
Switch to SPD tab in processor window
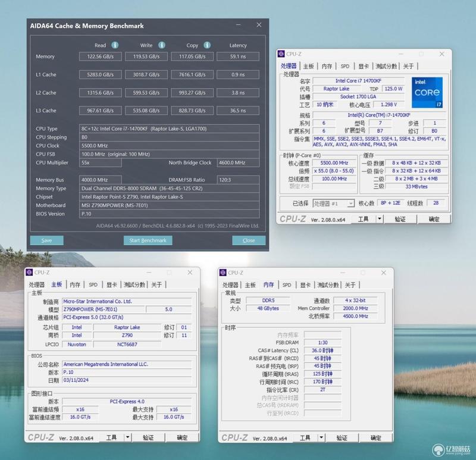[345, 66]
